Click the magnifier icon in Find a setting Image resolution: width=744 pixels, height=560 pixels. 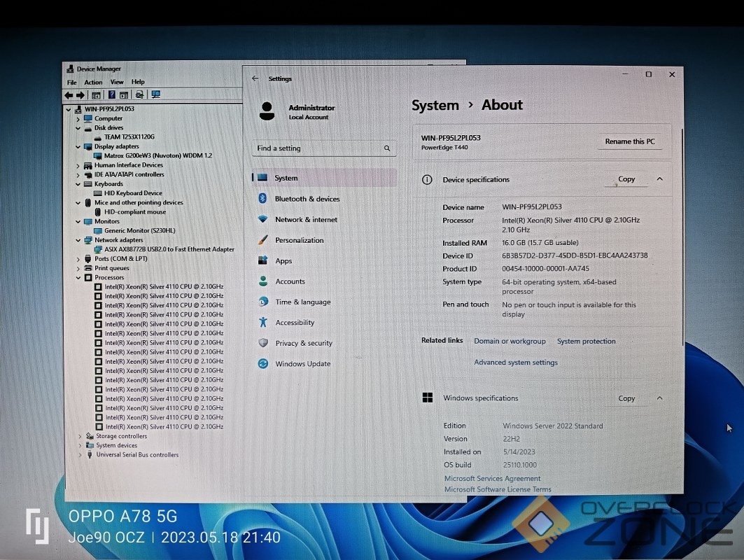point(387,148)
